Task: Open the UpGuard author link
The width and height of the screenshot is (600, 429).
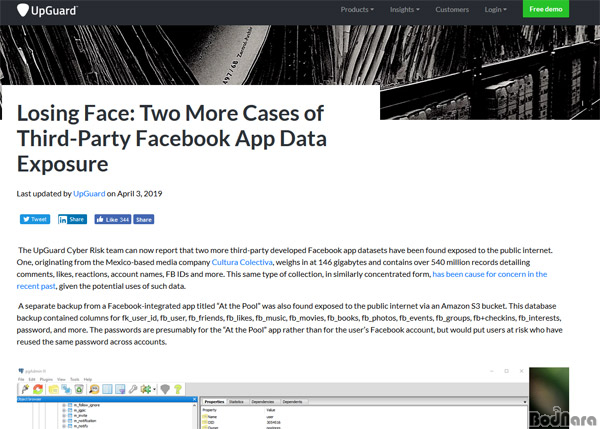Action: 89,194
